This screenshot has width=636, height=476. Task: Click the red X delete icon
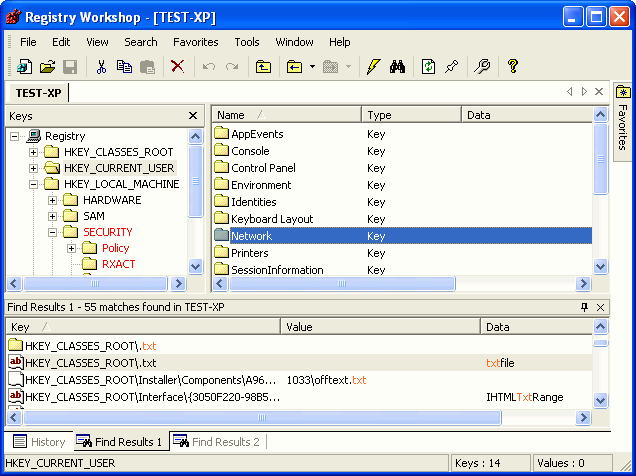point(177,66)
